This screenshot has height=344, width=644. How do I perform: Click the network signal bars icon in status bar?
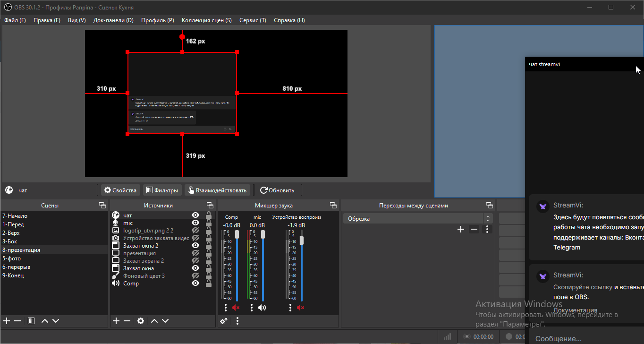(447, 336)
